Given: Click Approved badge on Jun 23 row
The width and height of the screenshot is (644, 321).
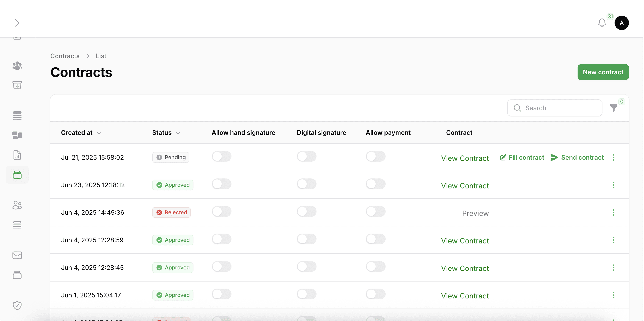Looking at the screenshot, I should 172,185.
